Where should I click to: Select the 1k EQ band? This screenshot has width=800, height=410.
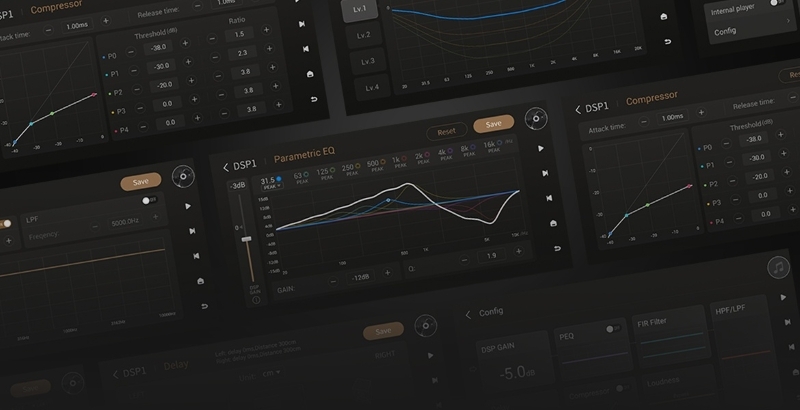pos(399,160)
